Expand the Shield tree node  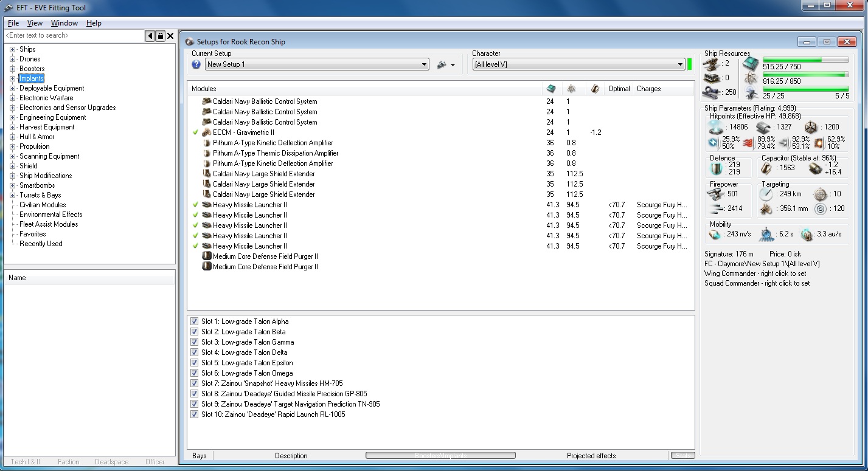pos(12,166)
